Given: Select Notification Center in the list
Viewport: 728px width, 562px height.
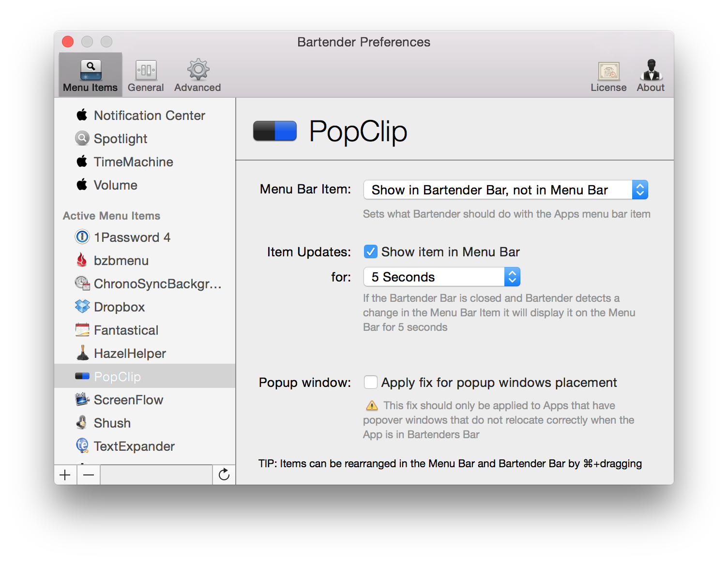Looking at the screenshot, I should point(145,116).
